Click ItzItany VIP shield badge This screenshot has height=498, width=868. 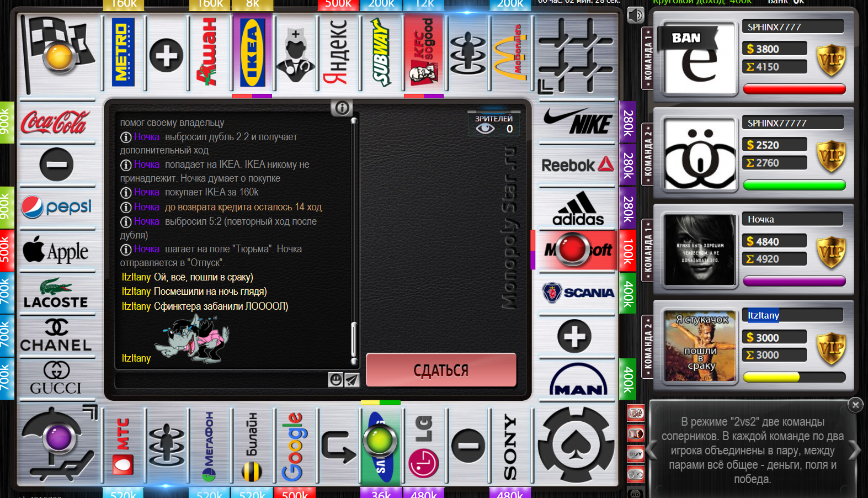click(x=831, y=348)
